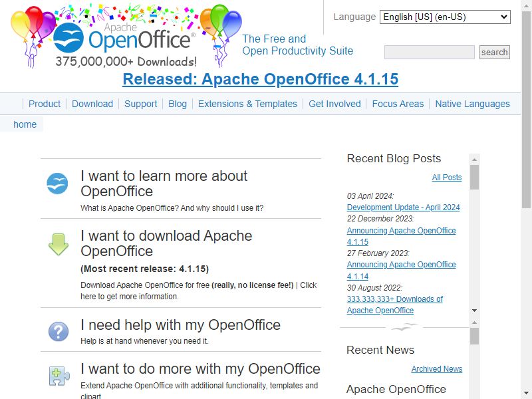Open 'I want to download Apache OpenOffice'
This screenshot has width=532, height=399.
(166, 243)
